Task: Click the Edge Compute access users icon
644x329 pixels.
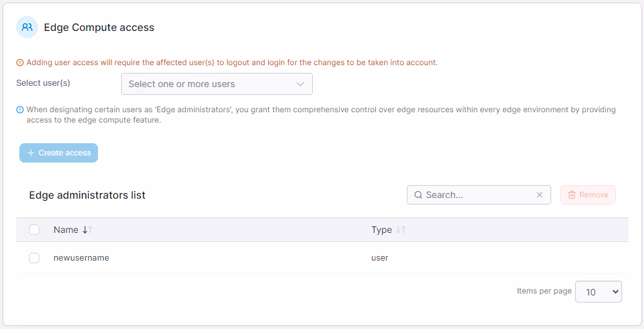Action: 27,28
